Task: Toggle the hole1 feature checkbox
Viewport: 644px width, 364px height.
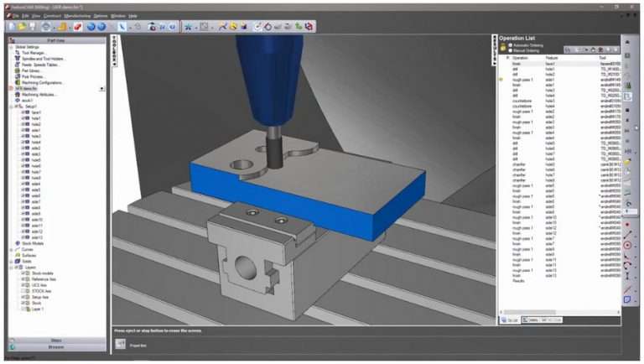Action: (x=23, y=118)
